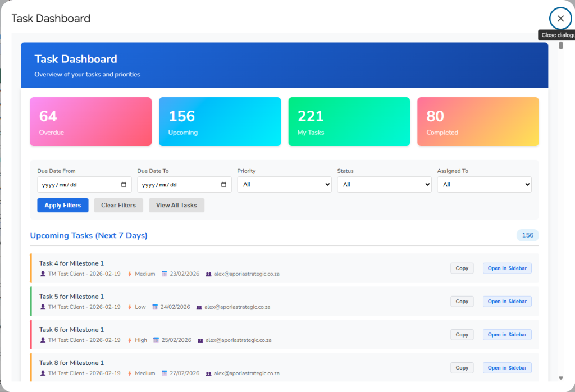Select the Completed card showing 80

(478, 121)
